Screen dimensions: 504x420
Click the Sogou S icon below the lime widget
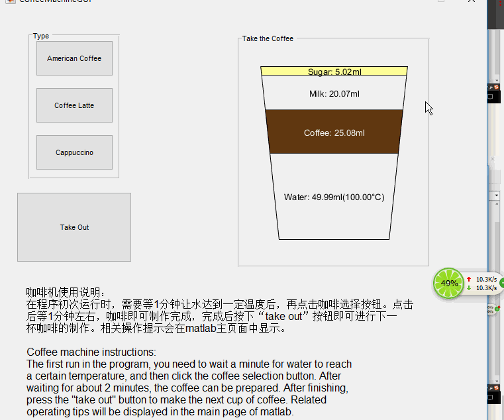pyautogui.click(x=496, y=388)
